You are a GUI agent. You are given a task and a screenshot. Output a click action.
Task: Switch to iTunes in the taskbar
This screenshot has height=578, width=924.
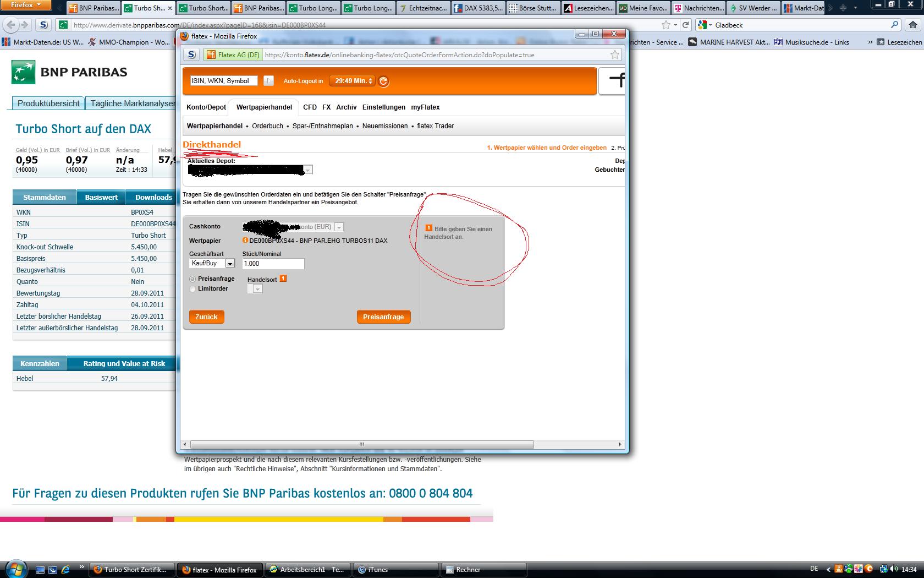tap(396, 570)
